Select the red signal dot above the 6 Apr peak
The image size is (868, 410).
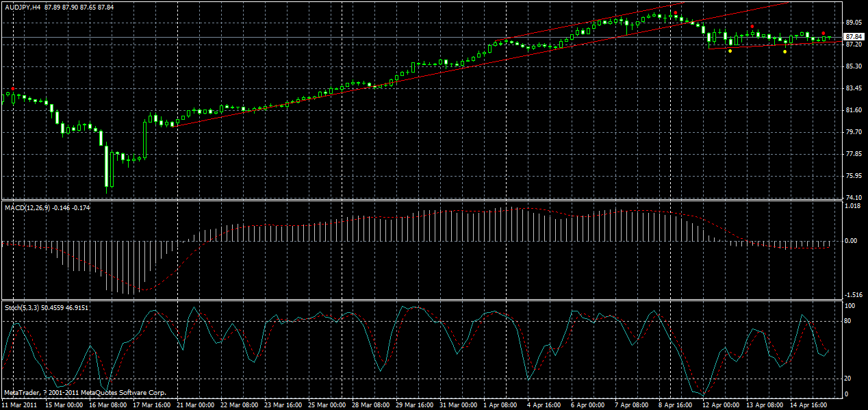676,13
